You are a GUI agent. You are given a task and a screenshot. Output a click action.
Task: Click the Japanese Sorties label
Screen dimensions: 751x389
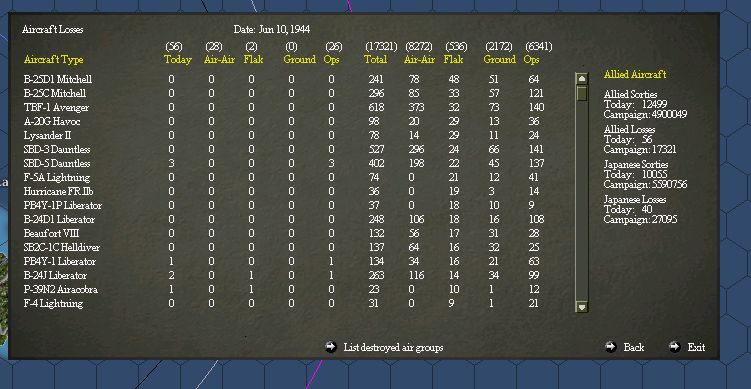[636, 164]
